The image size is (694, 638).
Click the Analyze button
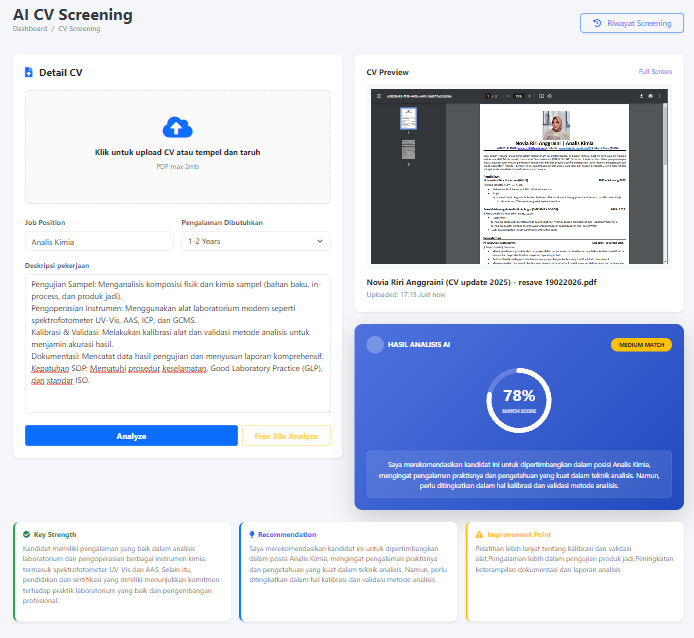pos(131,436)
